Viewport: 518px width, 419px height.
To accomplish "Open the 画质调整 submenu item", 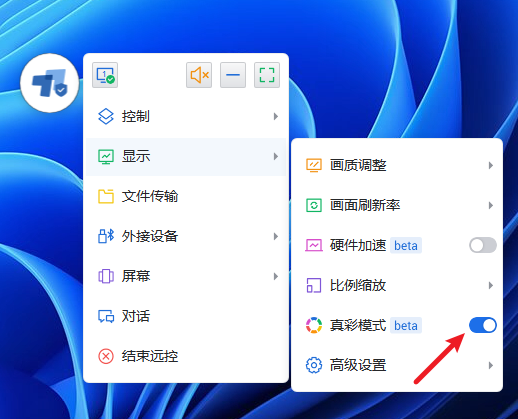I will coord(397,165).
